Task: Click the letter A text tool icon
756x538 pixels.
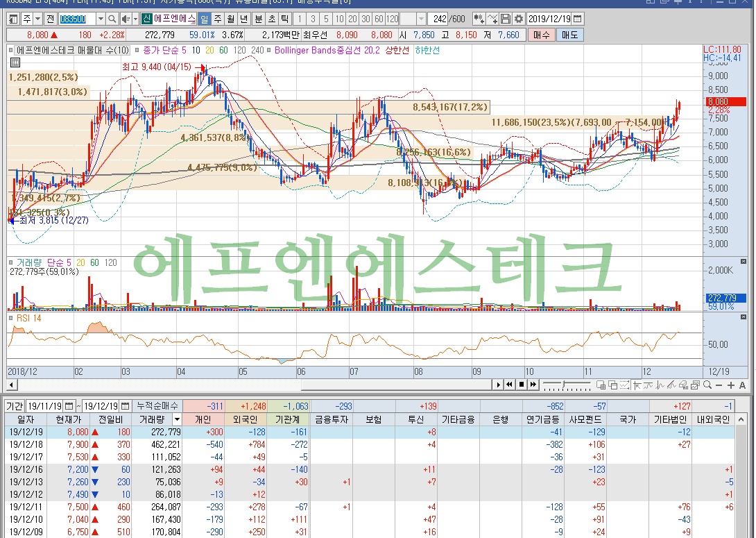Action: click(743, 385)
